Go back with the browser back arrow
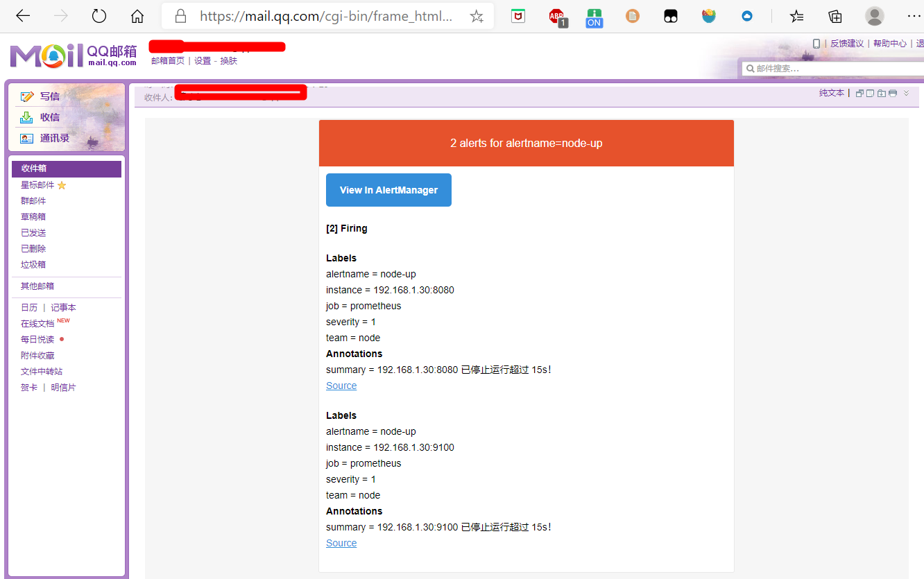Screen dimensions: 924x579 (23, 16)
